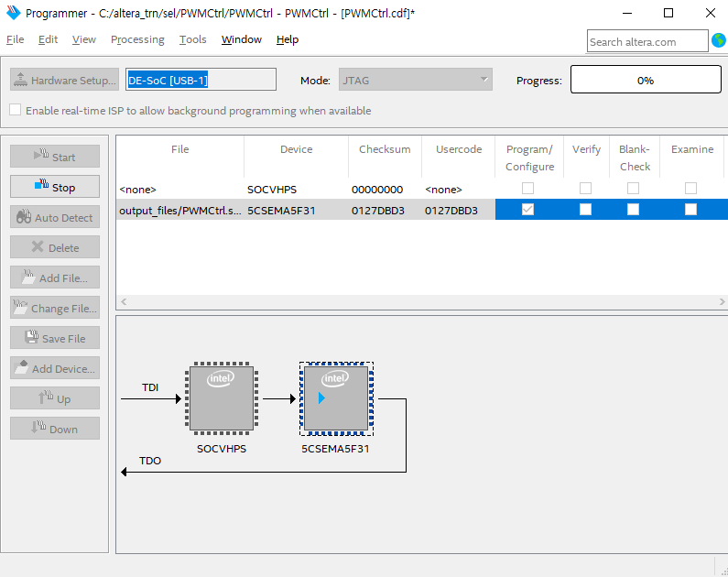Open the File menu
This screenshot has height=577, width=728.
[15, 39]
